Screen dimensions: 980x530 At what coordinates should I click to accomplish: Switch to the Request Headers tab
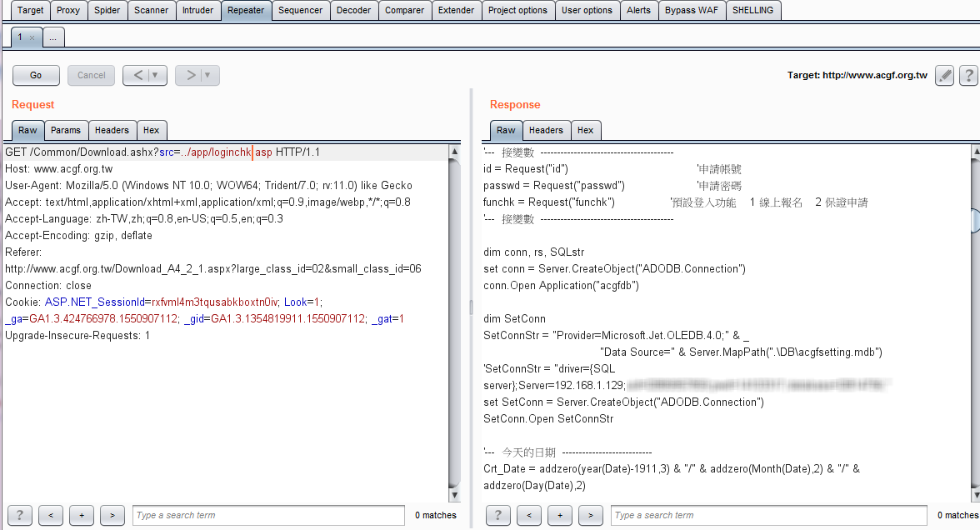coord(112,130)
